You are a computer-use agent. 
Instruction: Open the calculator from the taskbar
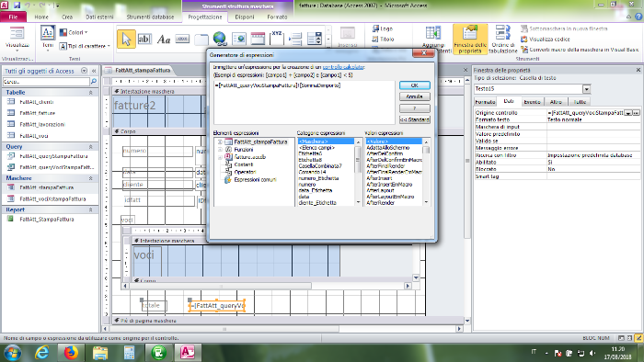(x=129, y=352)
